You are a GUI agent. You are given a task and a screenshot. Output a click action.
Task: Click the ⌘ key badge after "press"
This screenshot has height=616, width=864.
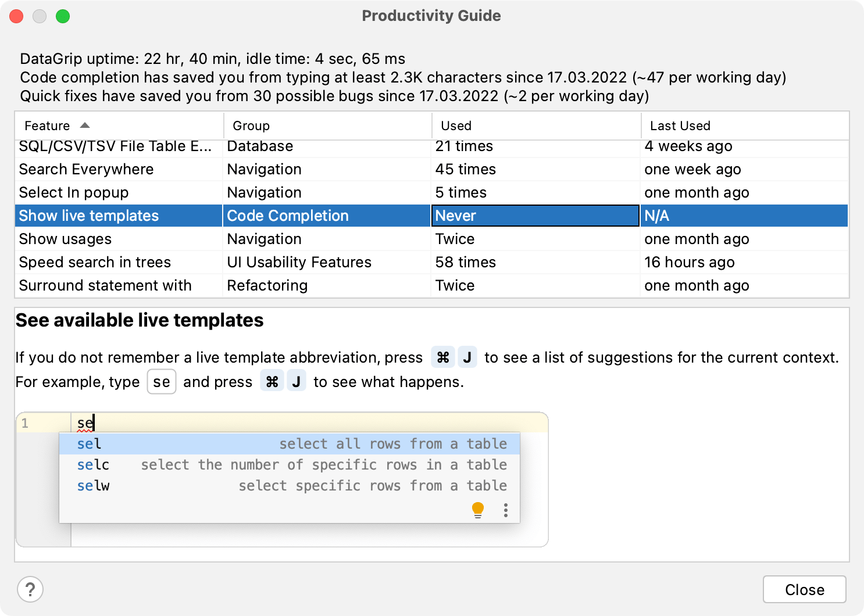point(443,357)
